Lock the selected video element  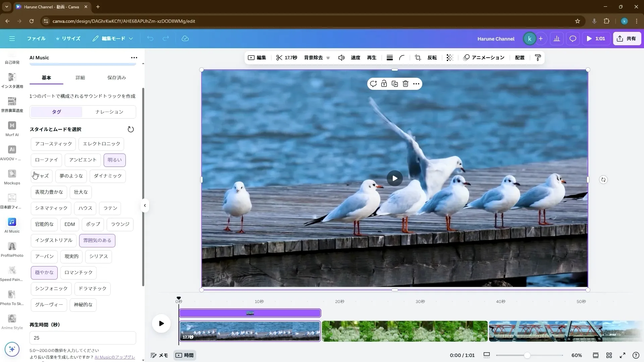(384, 83)
